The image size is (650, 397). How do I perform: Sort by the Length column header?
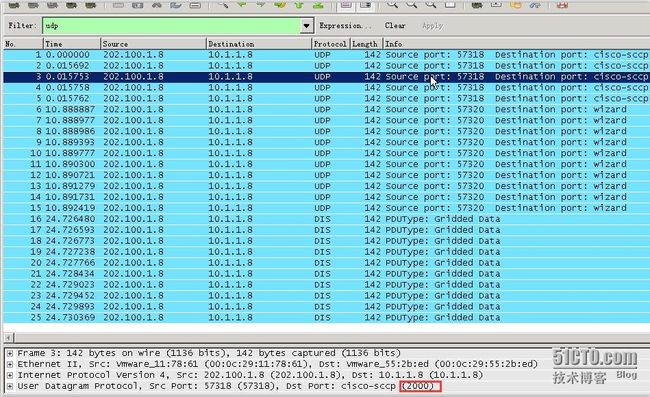[x=366, y=44]
